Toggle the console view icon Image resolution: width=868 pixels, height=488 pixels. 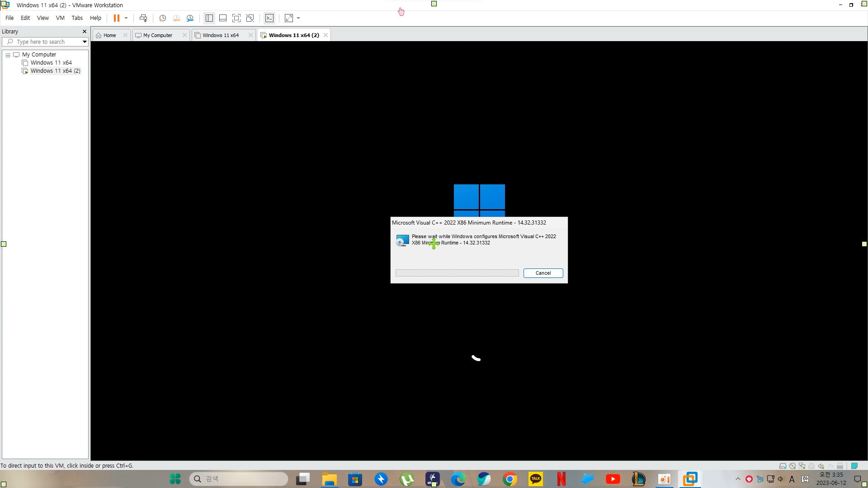click(x=269, y=18)
